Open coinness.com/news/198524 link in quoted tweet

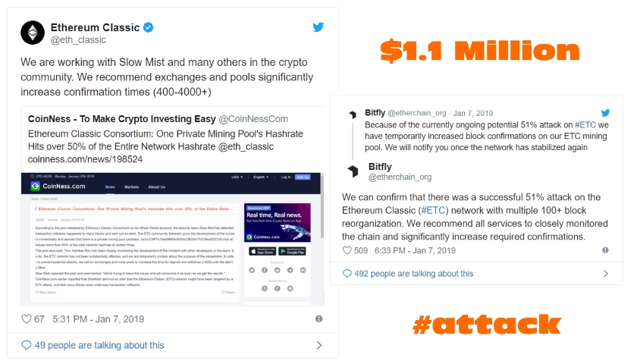click(85, 159)
